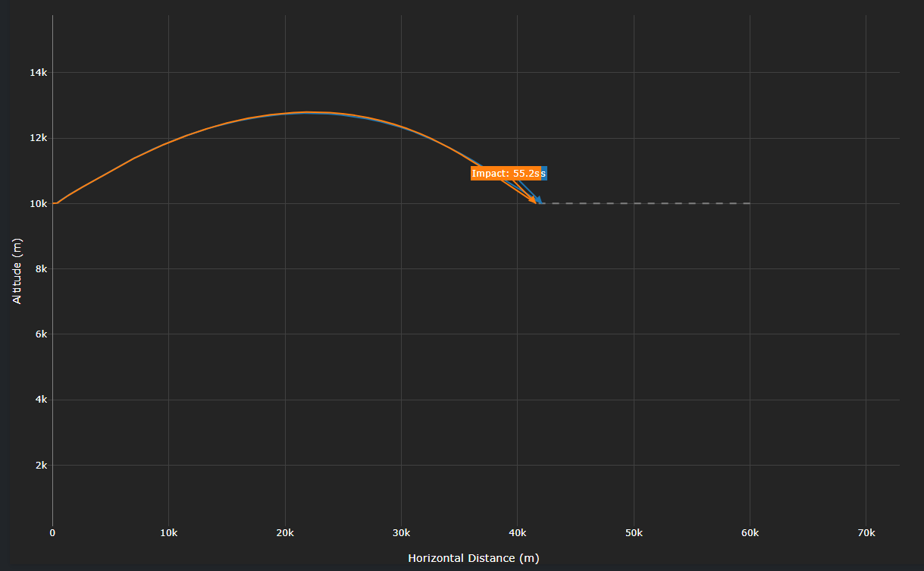Click the trajectory start point at 10k altitude

[x=54, y=203]
